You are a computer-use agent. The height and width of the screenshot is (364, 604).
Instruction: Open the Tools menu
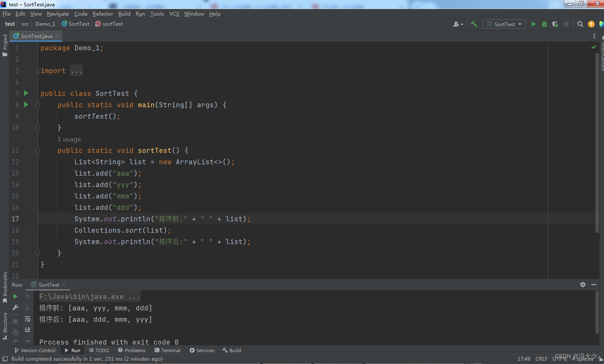pos(157,14)
